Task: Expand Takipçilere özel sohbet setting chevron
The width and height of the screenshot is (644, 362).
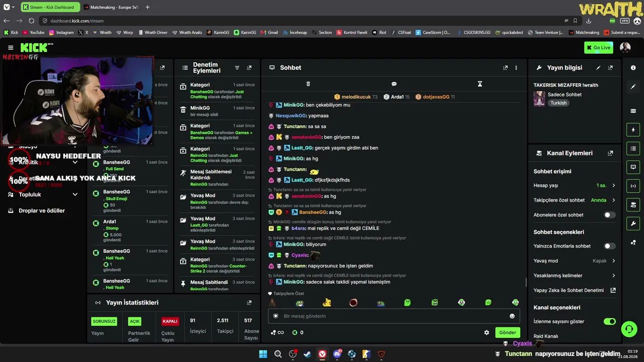Action: (x=613, y=200)
